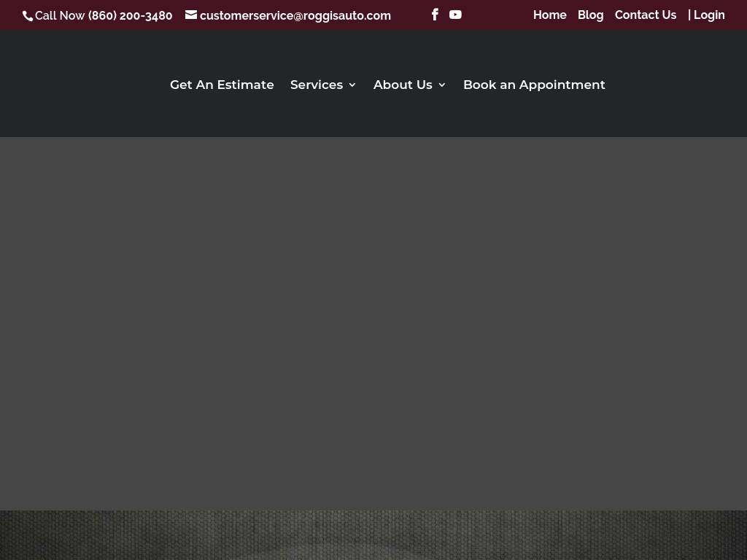This screenshot has width=747, height=560.
Task: Open the Services menu item
Action: pyautogui.click(x=316, y=85)
